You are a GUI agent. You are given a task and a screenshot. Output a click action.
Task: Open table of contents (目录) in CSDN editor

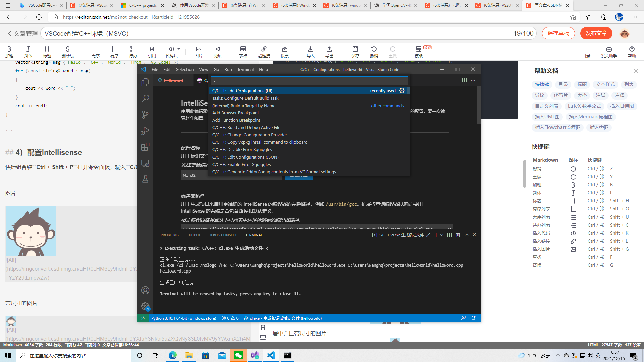tap(586, 52)
